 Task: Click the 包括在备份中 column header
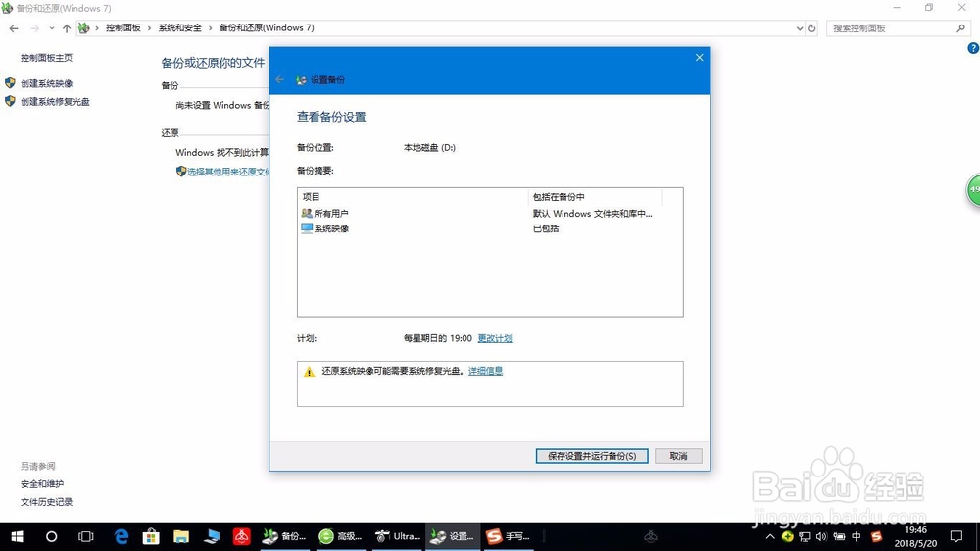tap(595, 197)
